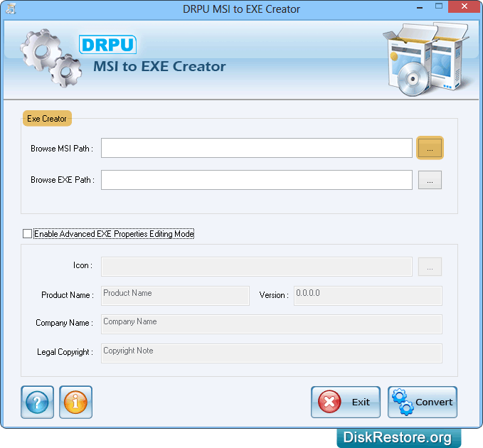Click the 'MSI to EXE Creator' heading text
The width and height of the screenshot is (483, 448).
[159, 67]
